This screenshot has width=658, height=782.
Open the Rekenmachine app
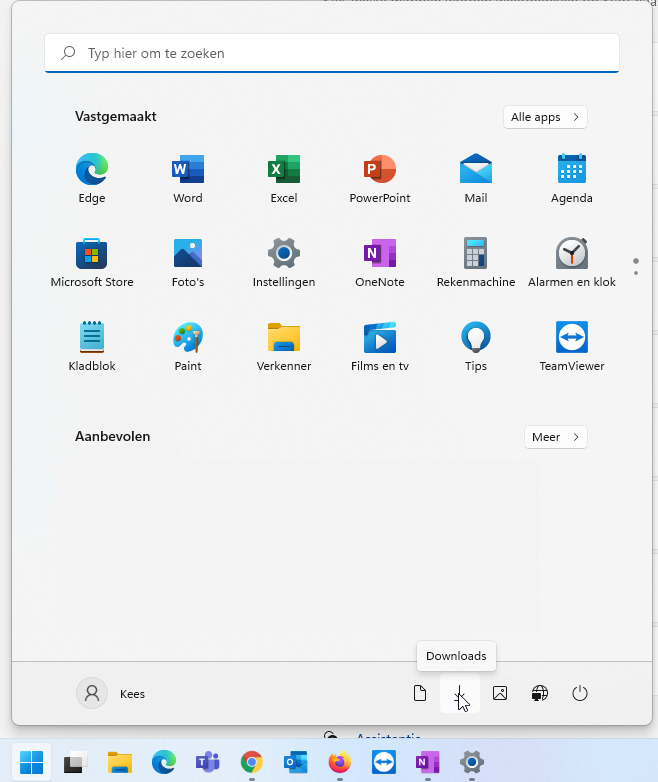coord(476,262)
